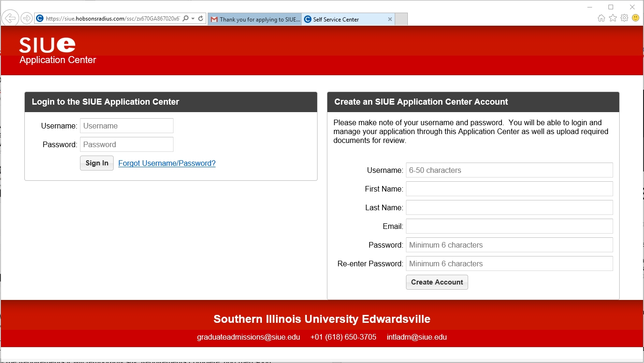The image size is (644, 363).
Task: Expand the address bar autocomplete dropdown arrow
Action: point(193,19)
